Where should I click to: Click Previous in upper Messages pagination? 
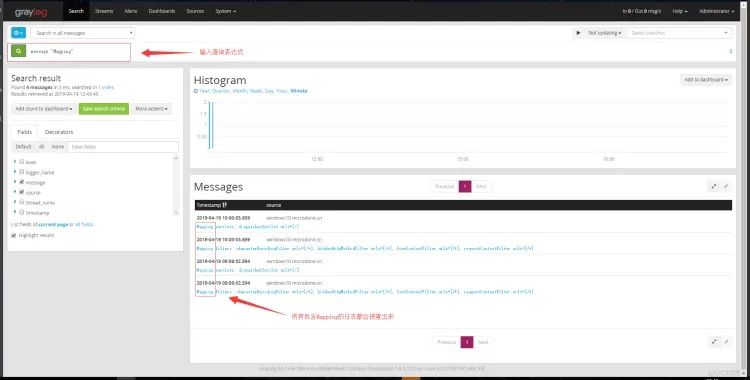[x=444, y=187]
